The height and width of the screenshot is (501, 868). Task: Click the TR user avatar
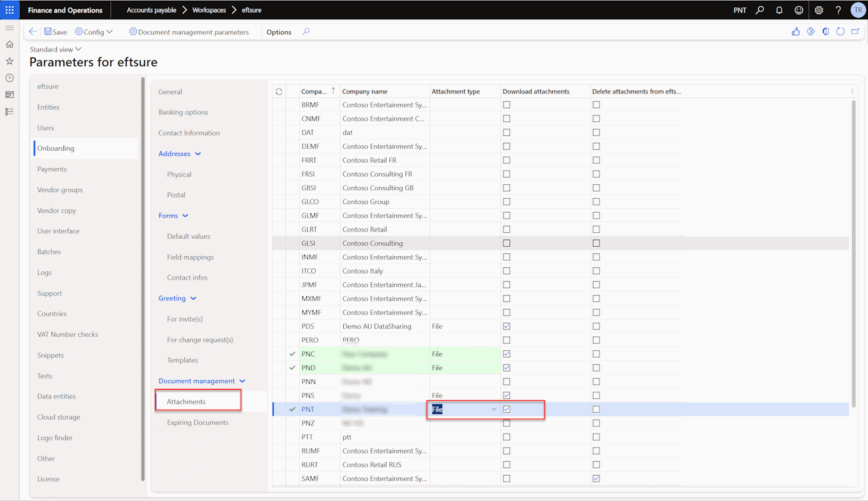pos(858,10)
